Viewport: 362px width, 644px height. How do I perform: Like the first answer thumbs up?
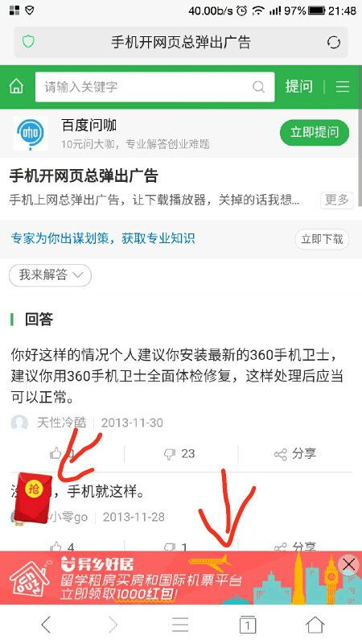tap(62, 453)
